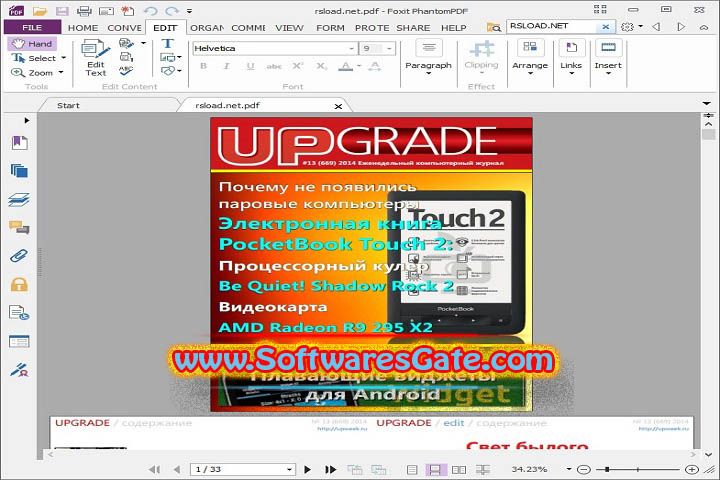Switch to the HELP ribbon tab
This screenshot has height=480, width=720.
pyautogui.click(x=454, y=28)
